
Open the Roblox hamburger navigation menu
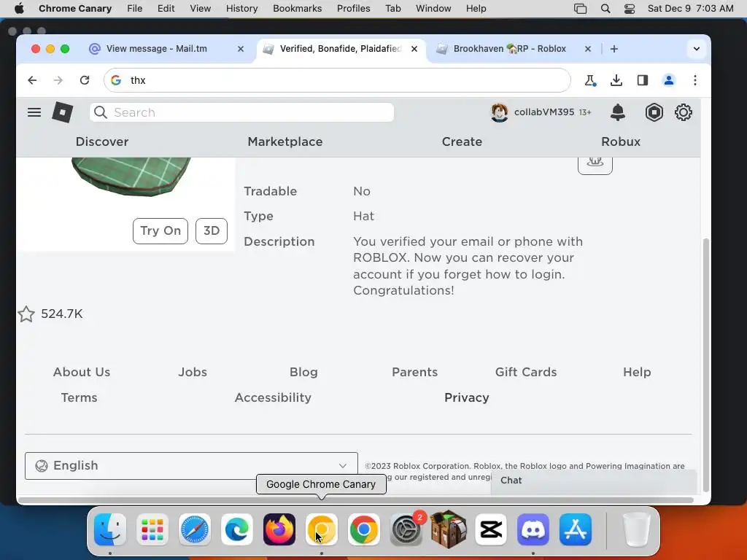click(34, 112)
